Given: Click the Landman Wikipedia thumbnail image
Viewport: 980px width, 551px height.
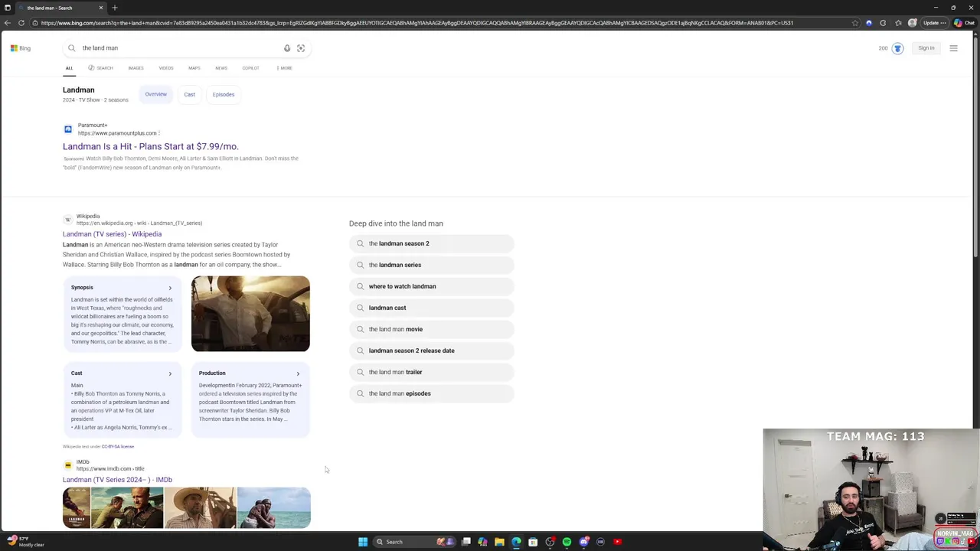Looking at the screenshot, I should [250, 314].
